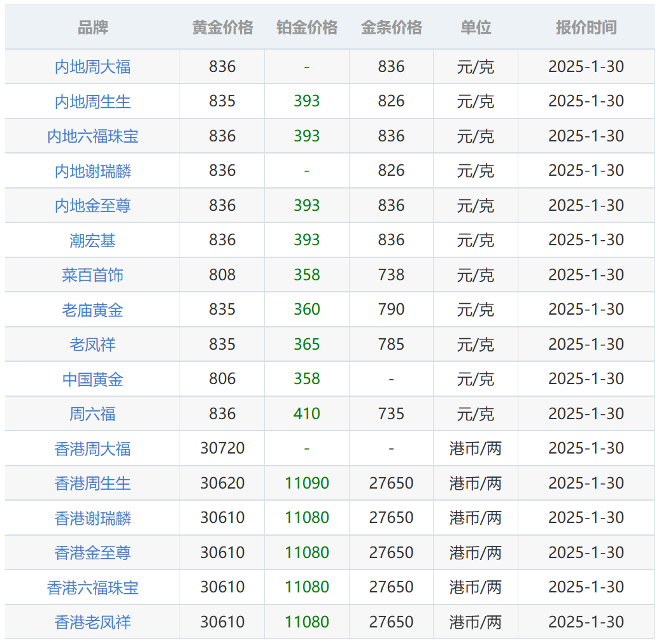The height and width of the screenshot is (644, 661).
Task: Open the 内地谢瑞麟 brand link
Action: tap(93, 171)
